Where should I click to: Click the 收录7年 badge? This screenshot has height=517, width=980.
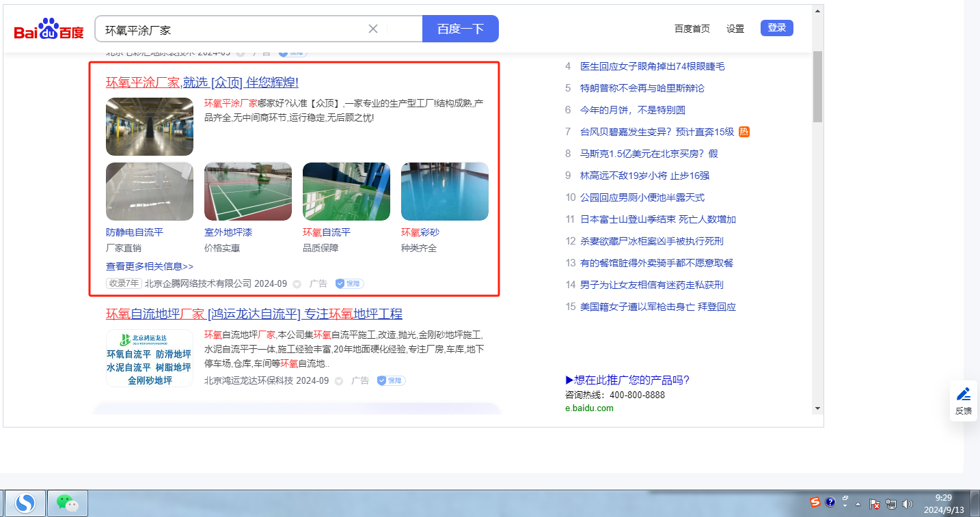point(124,283)
